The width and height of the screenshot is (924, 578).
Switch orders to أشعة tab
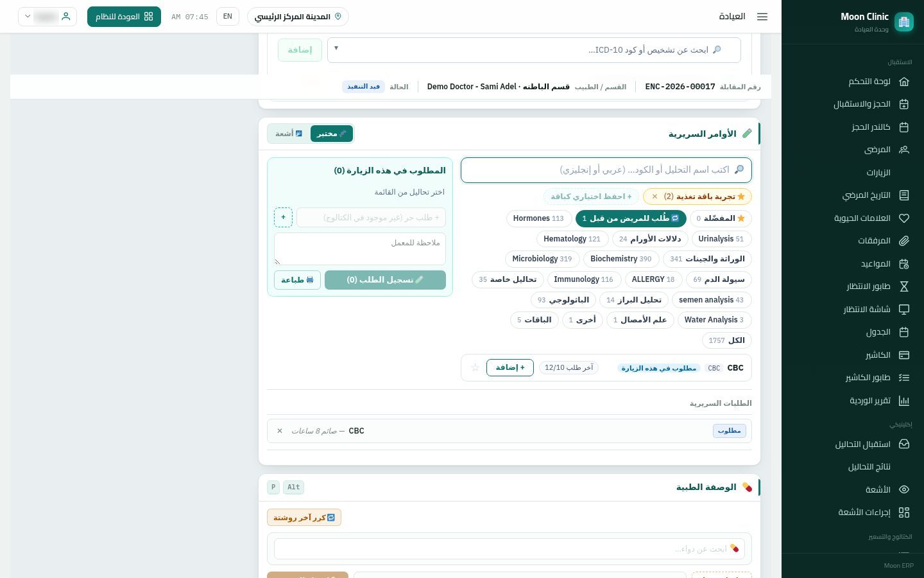tap(289, 134)
